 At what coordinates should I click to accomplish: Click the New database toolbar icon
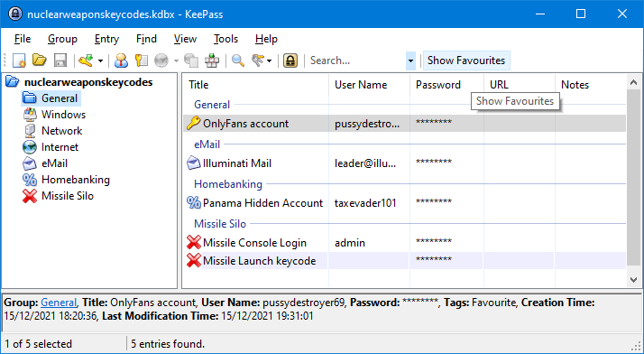tap(19, 61)
